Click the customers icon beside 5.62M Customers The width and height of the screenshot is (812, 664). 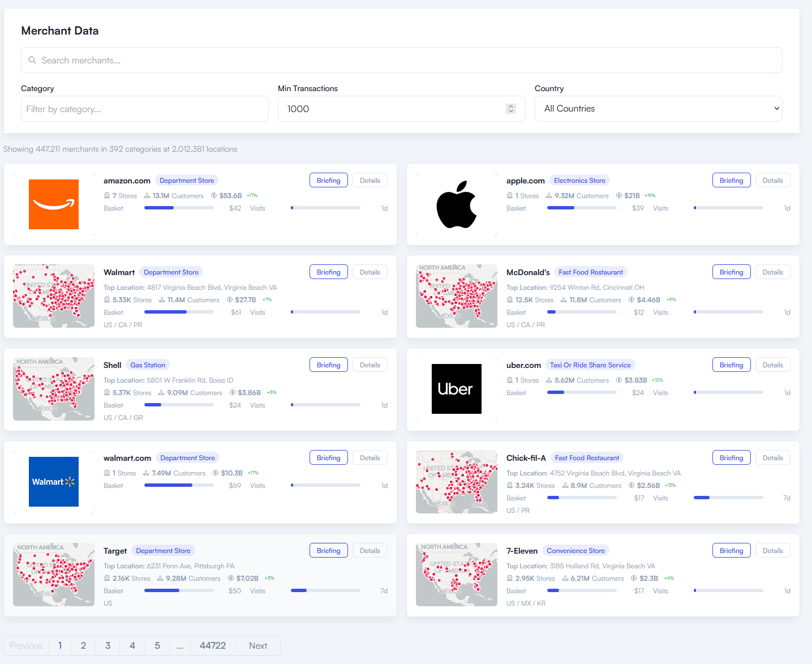(549, 380)
